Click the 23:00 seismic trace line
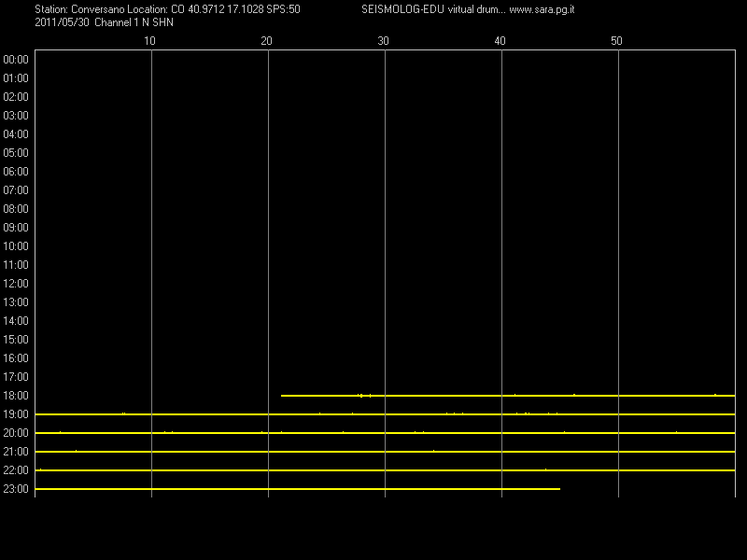 point(297,489)
